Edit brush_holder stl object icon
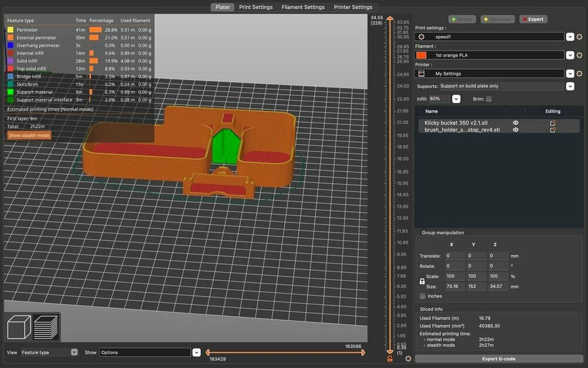Viewport: 588px width, 368px height. 553,130
